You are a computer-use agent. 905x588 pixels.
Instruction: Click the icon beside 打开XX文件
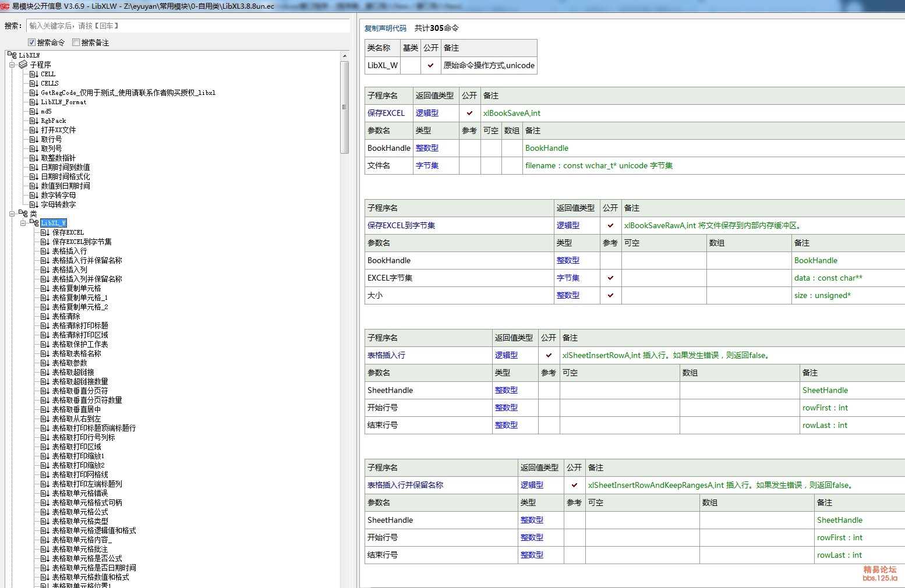click(34, 130)
